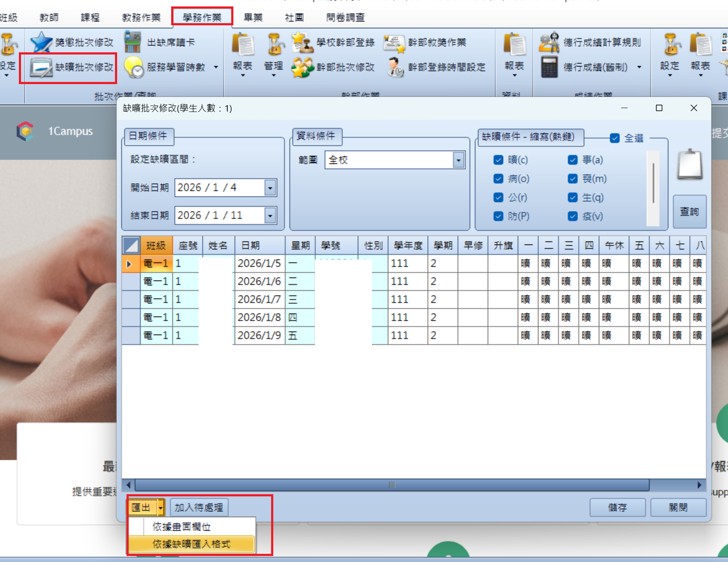728x562 pixels.
Task: Click 升旗 cell in 2026/1/9 row
Action: (x=503, y=335)
